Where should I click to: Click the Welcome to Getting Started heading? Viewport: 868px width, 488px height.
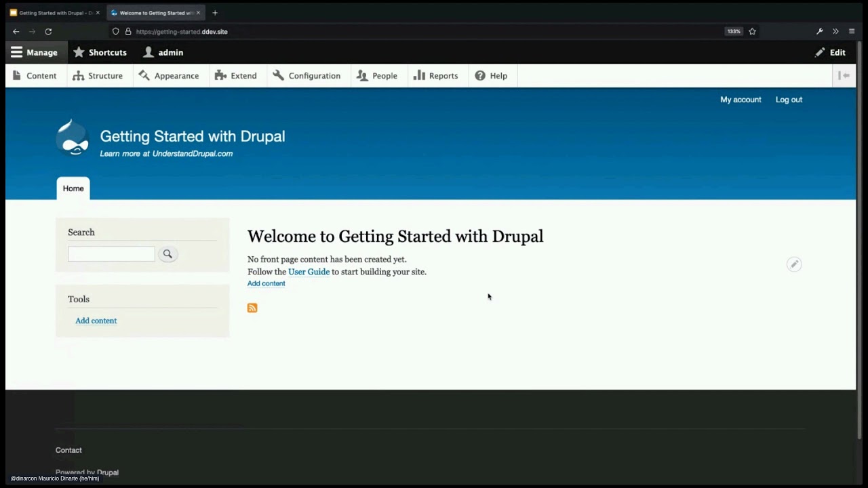395,237
